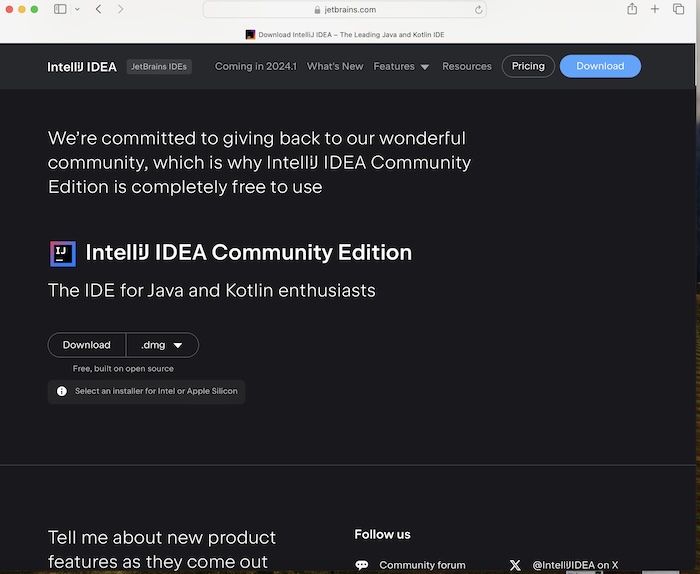Reload the jetbrains.com page
The image size is (700, 574).
tap(479, 10)
